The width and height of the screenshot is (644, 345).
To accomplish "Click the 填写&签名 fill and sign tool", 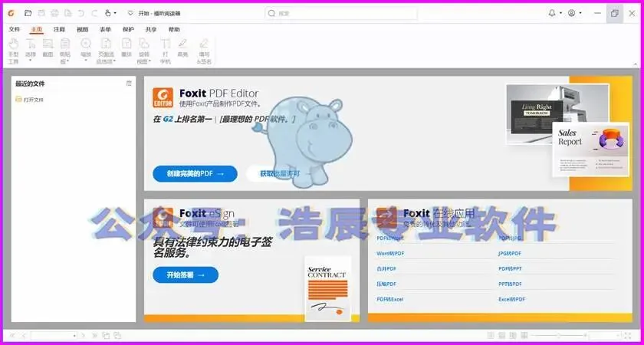I will point(204,51).
